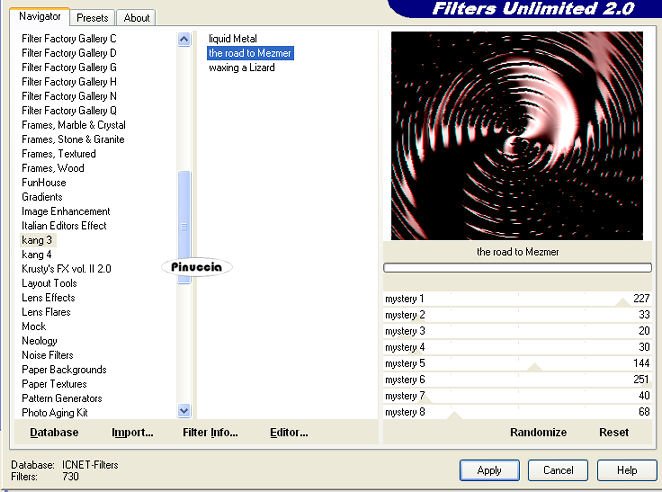This screenshot has width=662, height=492.
Task: Select Filter Factory Gallery D
Action: point(69,53)
